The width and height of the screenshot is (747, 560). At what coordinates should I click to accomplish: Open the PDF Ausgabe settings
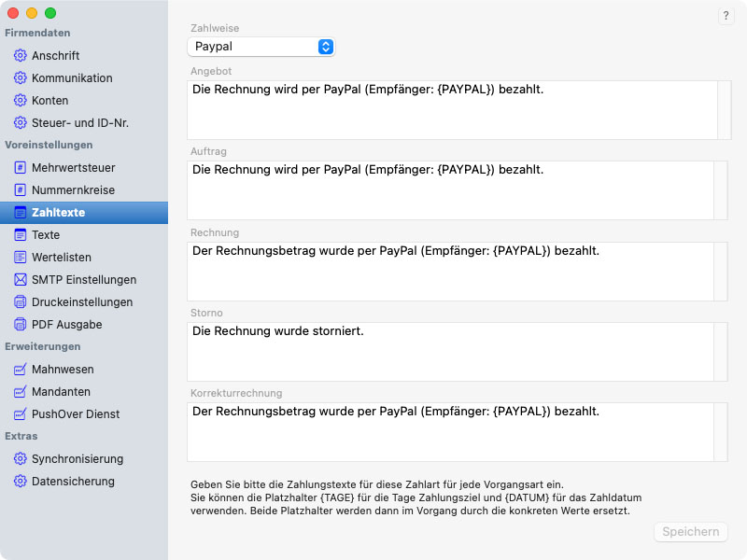66,325
